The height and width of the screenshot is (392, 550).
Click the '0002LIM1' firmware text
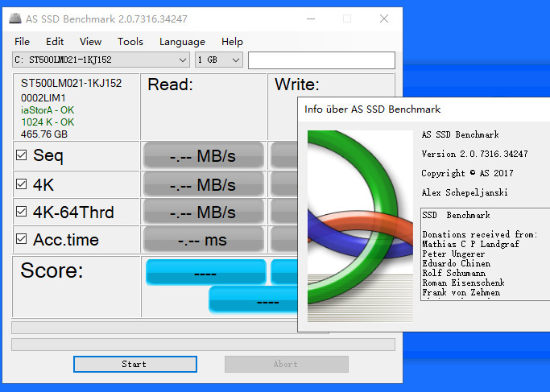point(43,98)
